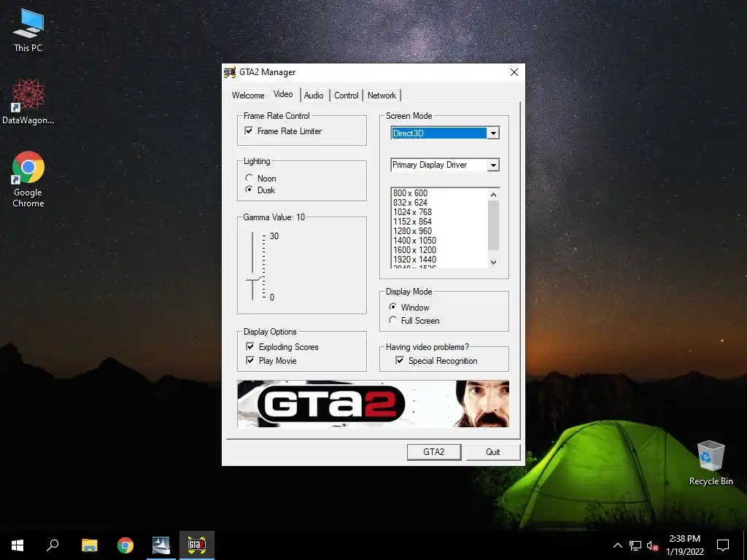747x560 pixels.
Task: Open the Control tab
Action: 346,96
